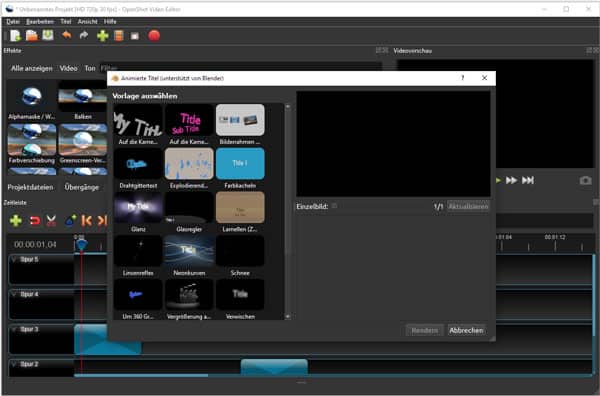Jump to the previous marker

click(87, 221)
